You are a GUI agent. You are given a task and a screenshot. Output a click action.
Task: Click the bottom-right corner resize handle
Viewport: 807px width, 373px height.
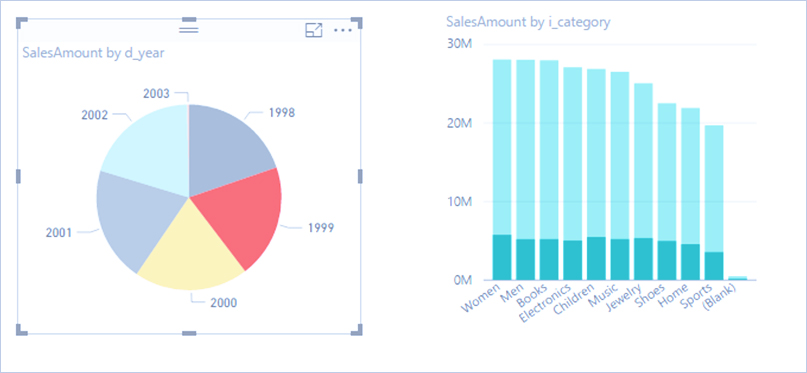(x=357, y=330)
